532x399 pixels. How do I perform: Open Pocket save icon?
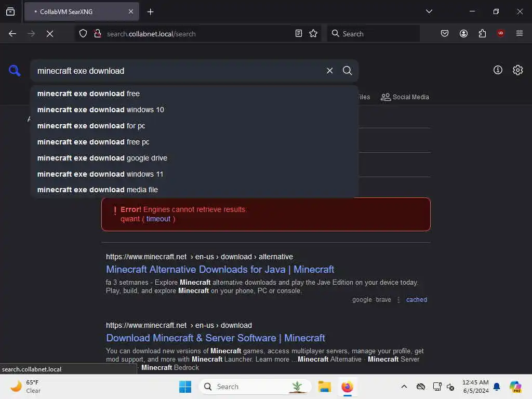[445, 33]
